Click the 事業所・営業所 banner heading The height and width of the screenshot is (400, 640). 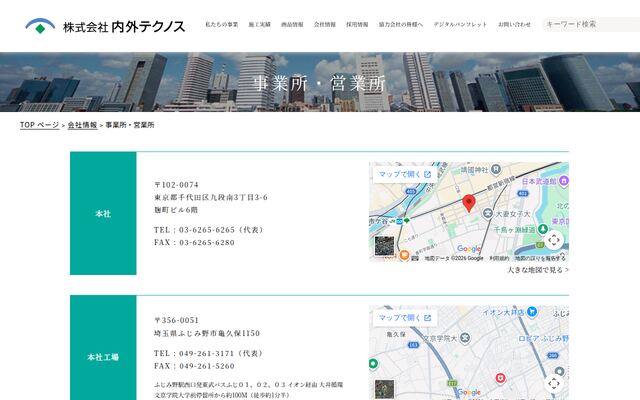[x=320, y=84]
